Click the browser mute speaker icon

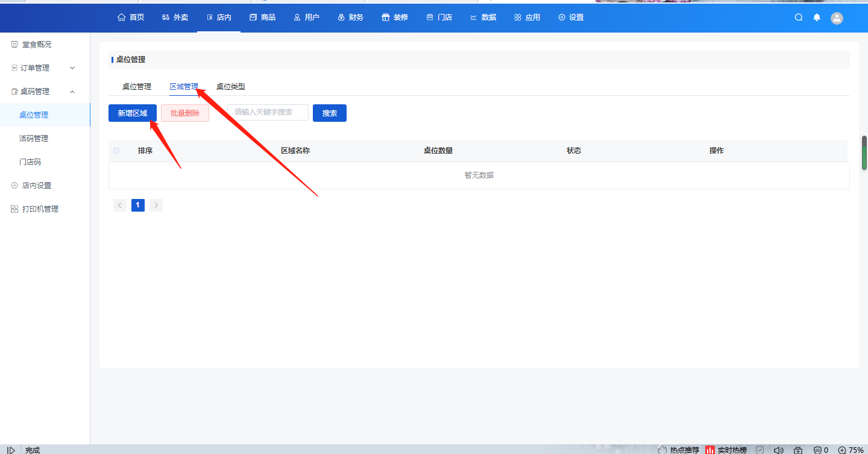tap(778, 450)
